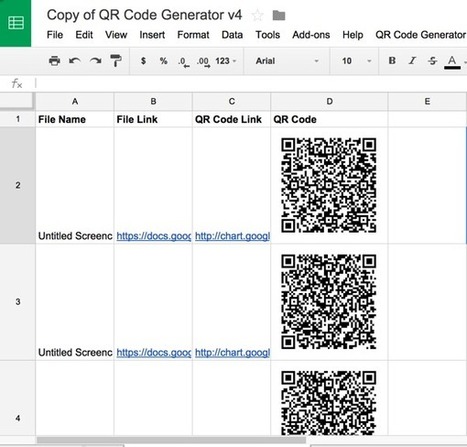Open docs.google link in row 2
467x447 pixels.
coord(154,236)
